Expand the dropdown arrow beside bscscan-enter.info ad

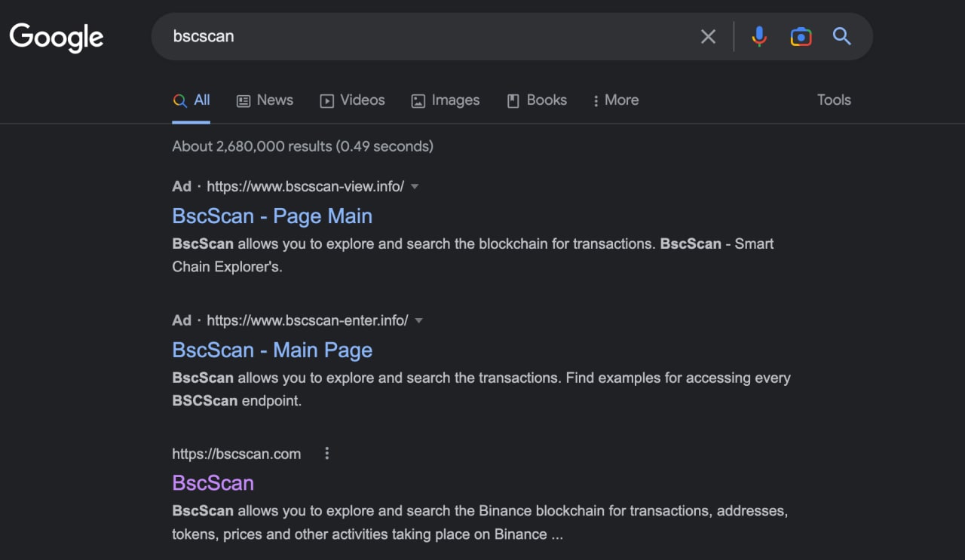click(418, 321)
